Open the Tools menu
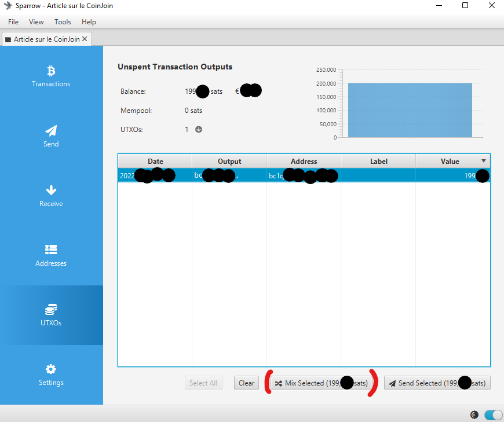The width and height of the screenshot is (504, 422). [63, 22]
